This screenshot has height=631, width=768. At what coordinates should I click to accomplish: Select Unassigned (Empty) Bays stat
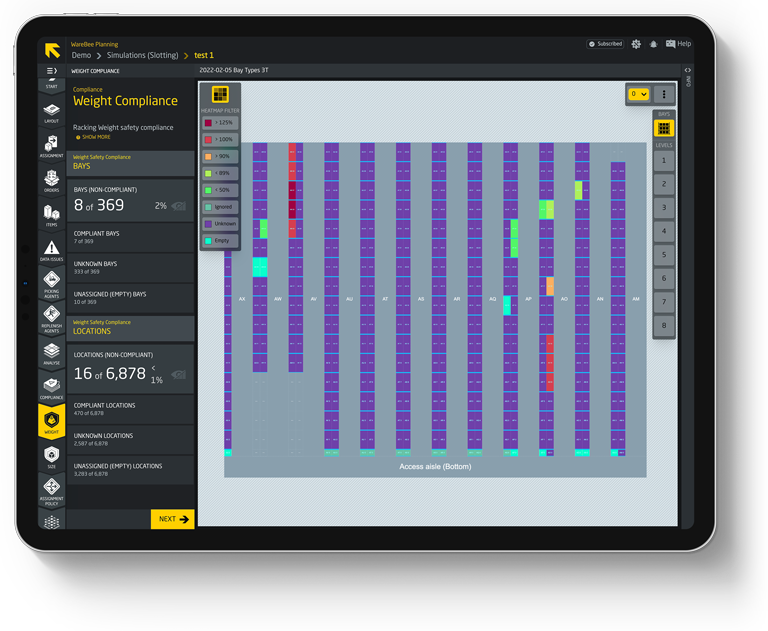[x=130, y=298]
